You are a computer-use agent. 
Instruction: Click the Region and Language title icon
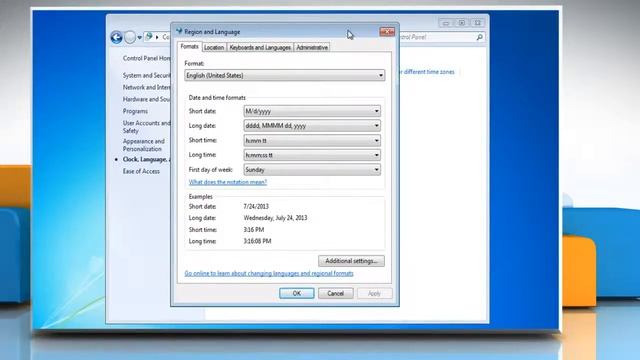179,31
